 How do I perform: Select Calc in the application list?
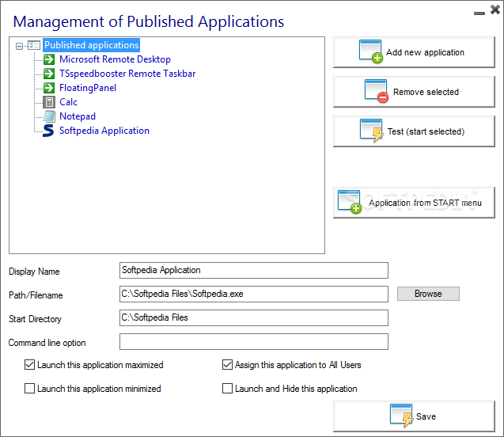(69, 102)
